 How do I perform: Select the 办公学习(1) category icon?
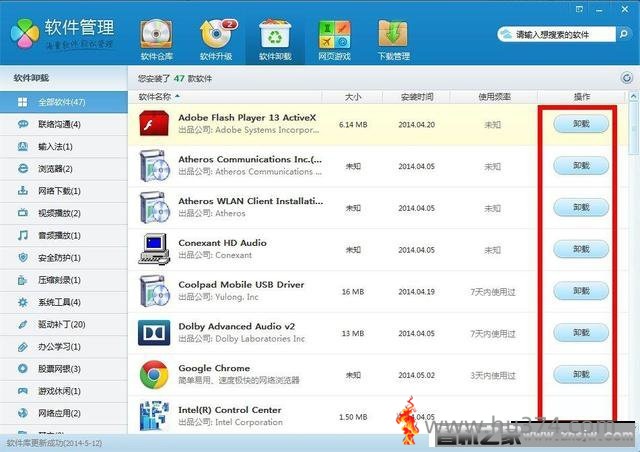pos(23,347)
